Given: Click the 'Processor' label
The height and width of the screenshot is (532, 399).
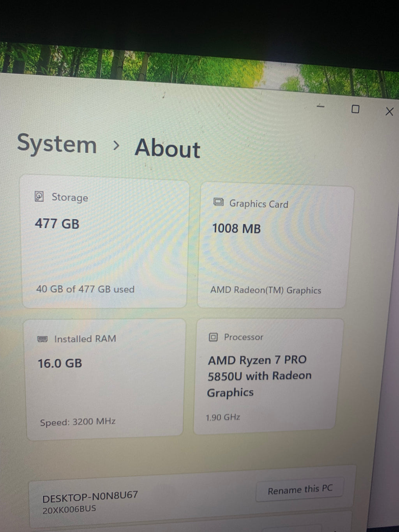Looking at the screenshot, I should pos(244,337).
